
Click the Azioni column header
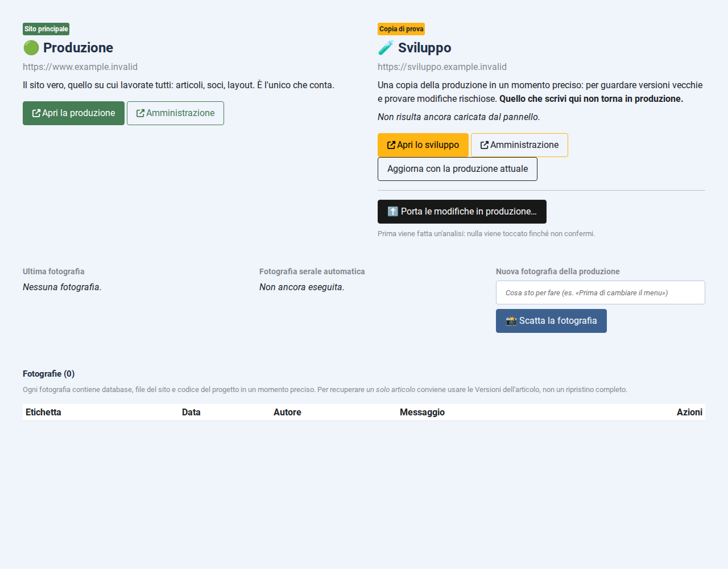(689, 412)
